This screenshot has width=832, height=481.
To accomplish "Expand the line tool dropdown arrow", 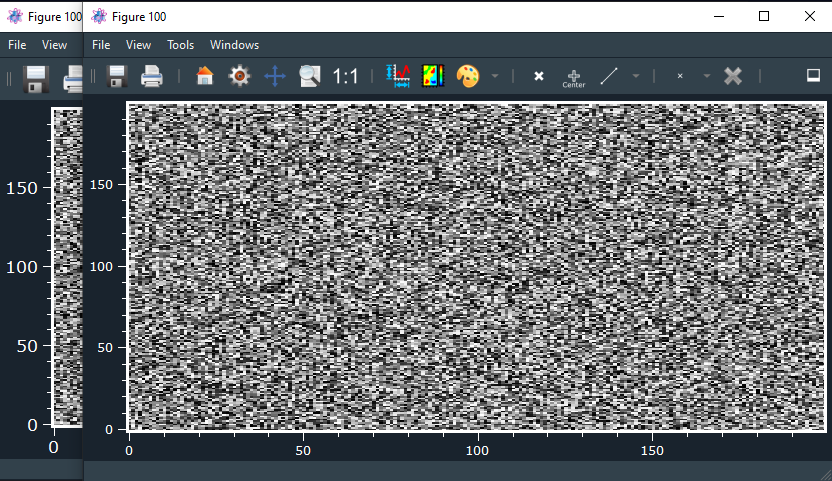I will point(636,76).
